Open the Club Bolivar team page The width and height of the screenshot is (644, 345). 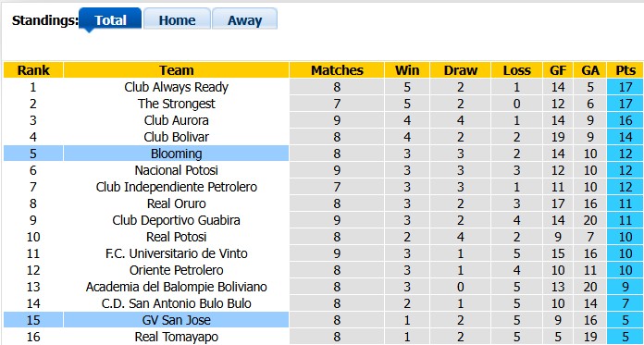click(x=176, y=137)
